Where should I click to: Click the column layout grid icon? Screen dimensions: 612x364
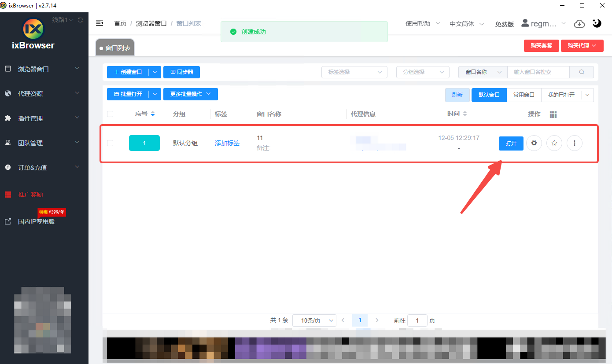(553, 114)
